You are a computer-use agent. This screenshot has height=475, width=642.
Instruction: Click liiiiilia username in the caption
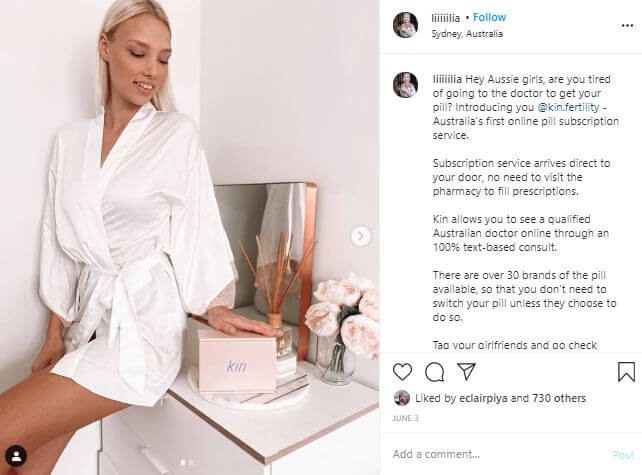click(x=447, y=79)
